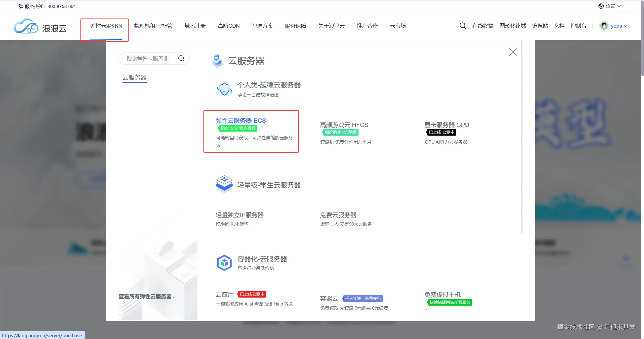Click the 稳定 安全 强烈推荐 tag
This screenshot has height=339, width=644.
(237, 128)
